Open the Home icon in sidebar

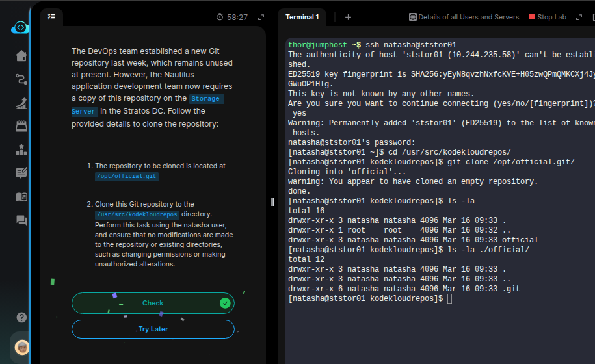(21, 56)
